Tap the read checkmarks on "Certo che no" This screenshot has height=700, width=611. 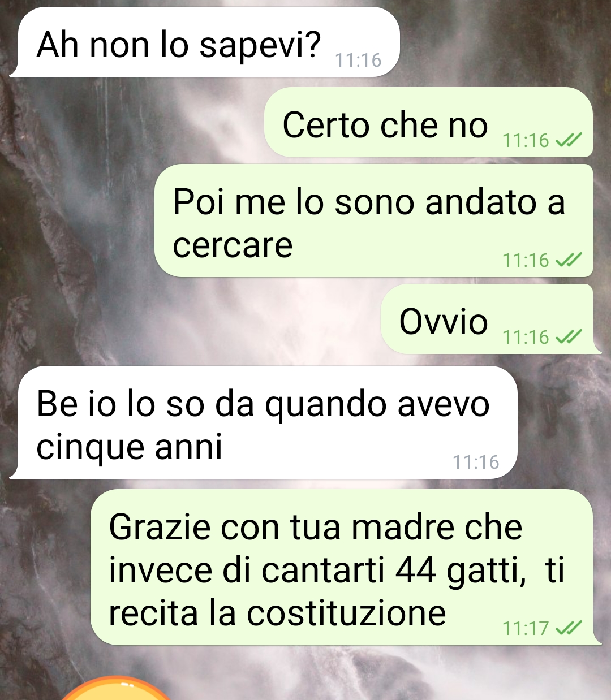pyautogui.click(x=569, y=140)
